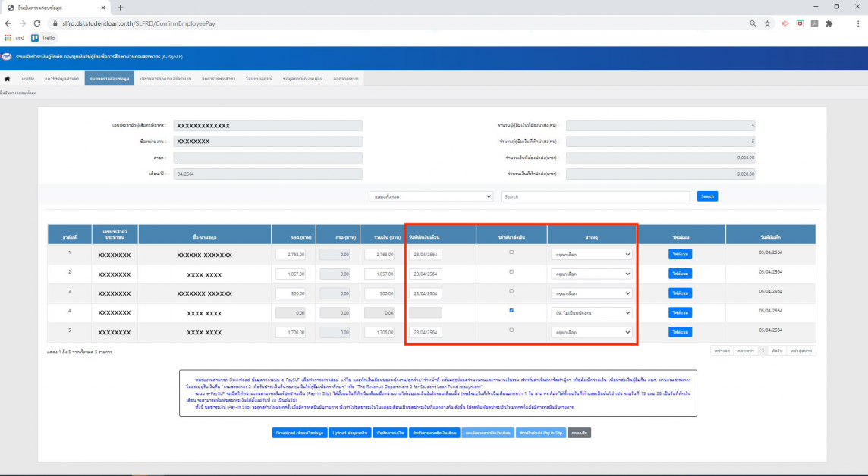Click the 1,706.00 total field in row 5
Viewport: 868px width, 476px height.
(379, 332)
